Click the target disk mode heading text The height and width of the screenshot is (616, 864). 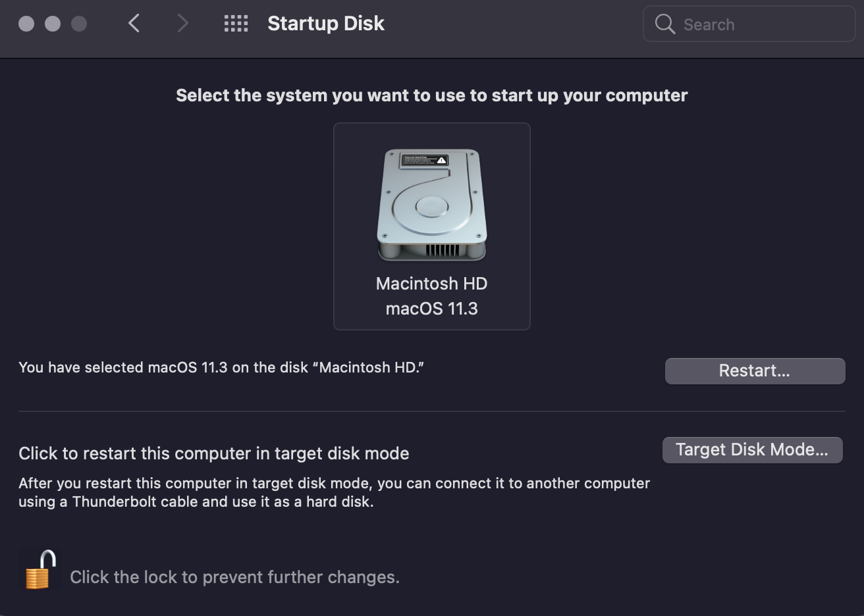pyautogui.click(x=214, y=453)
